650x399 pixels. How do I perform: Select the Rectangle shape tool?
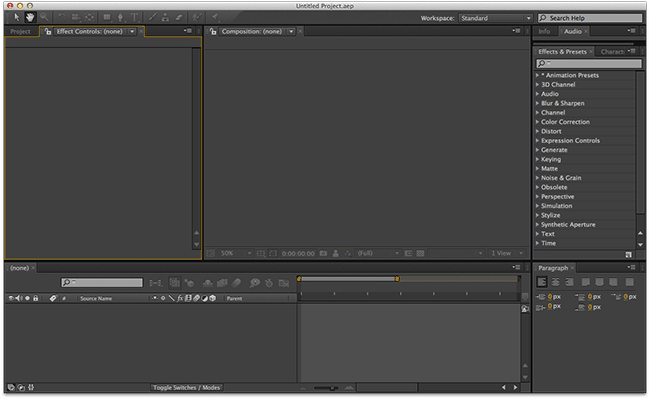[107, 17]
